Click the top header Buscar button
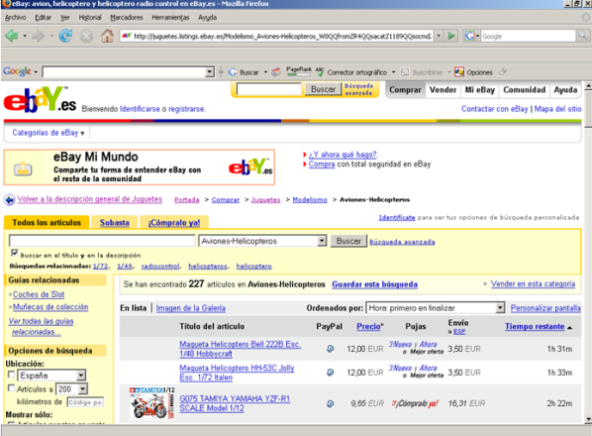 click(x=323, y=89)
